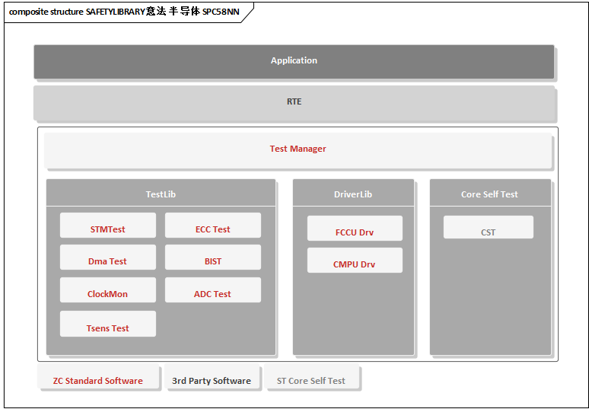
Task: Click the Test Manager block
Action: pos(298,150)
